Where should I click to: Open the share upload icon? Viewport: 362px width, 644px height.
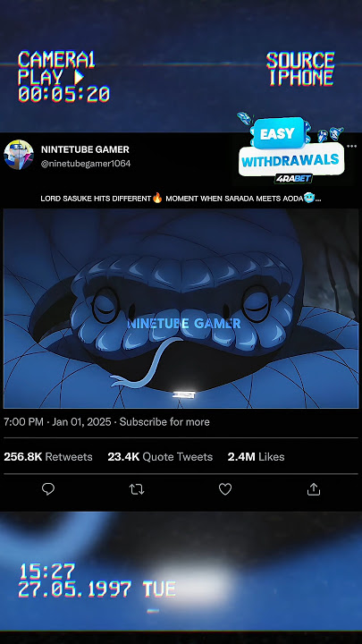pyautogui.click(x=313, y=488)
